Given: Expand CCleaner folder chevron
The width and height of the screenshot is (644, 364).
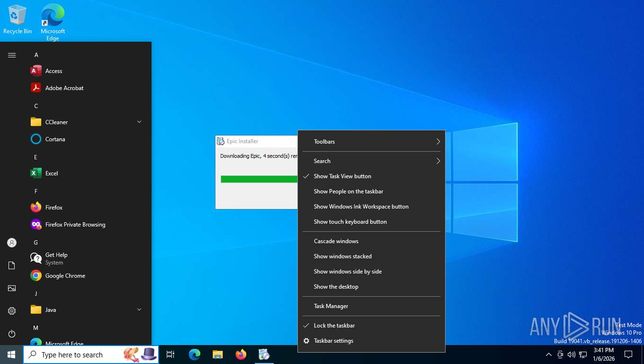Looking at the screenshot, I should tap(139, 122).
